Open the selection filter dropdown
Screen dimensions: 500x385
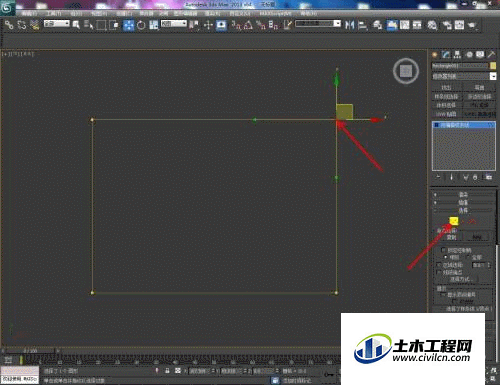pyautogui.click(x=57, y=24)
